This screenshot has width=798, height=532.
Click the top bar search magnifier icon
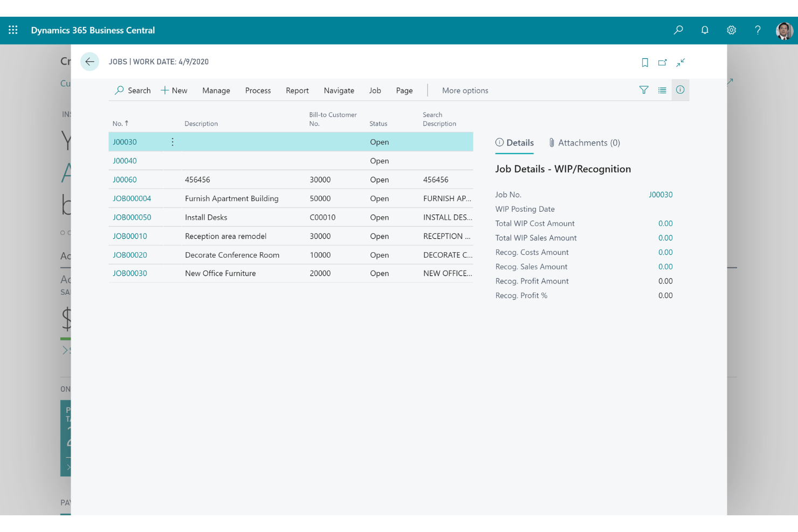click(678, 30)
